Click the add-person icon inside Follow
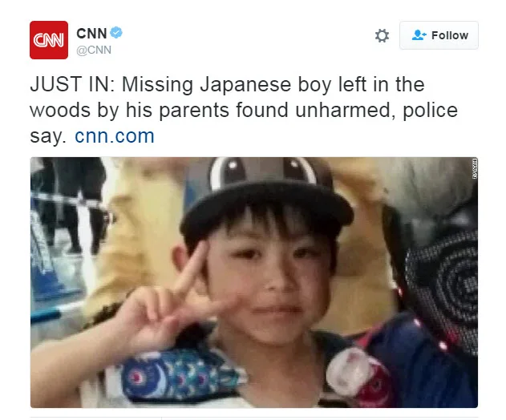This screenshot has width=506, height=420. click(x=419, y=34)
